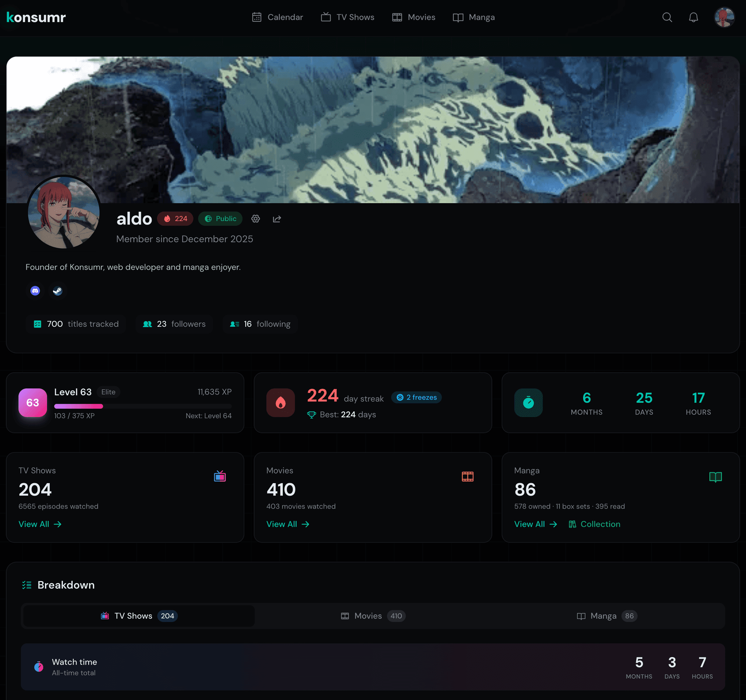Click '6565 episodes watched' text
The image size is (746, 700).
click(58, 506)
